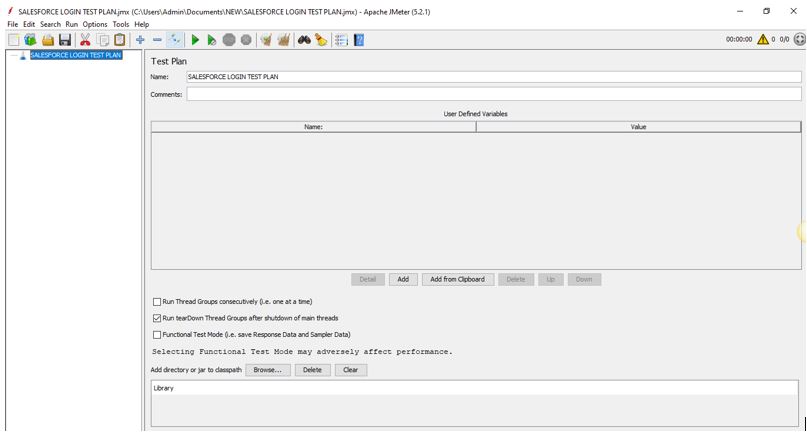Click the thread status circle icon

[x=799, y=39]
